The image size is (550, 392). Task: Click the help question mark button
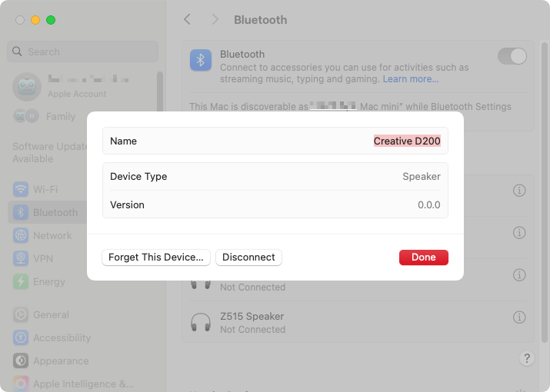[x=526, y=359]
